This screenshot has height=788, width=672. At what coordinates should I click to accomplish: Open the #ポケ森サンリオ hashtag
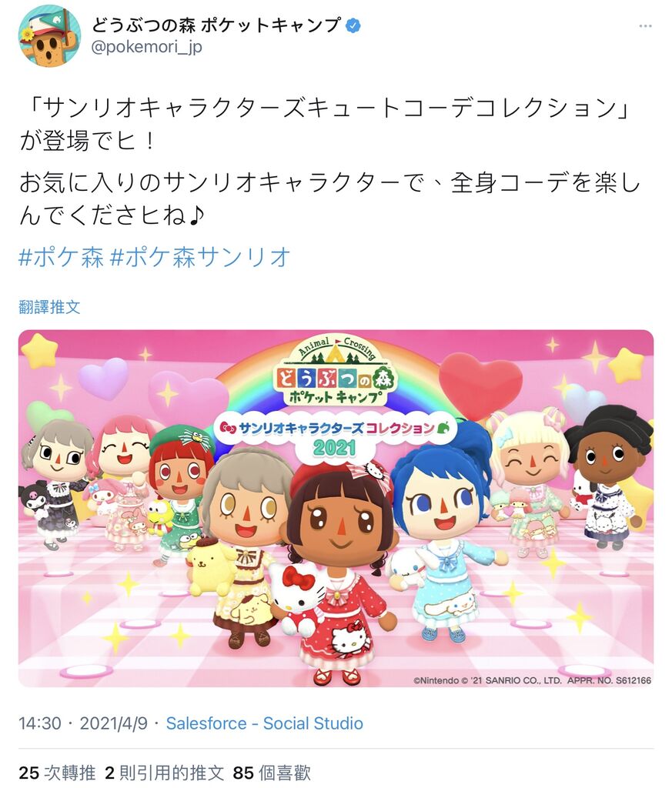[200, 257]
